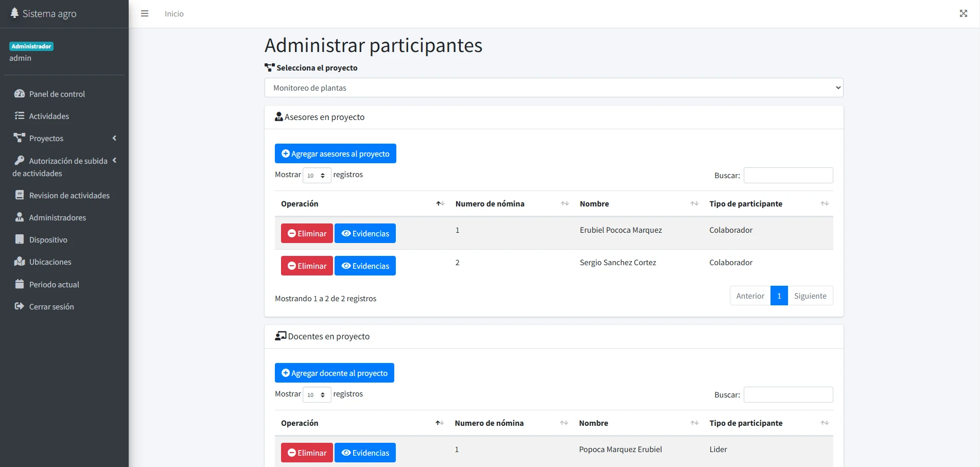Select page 1 in asesores pagination

pos(779,296)
